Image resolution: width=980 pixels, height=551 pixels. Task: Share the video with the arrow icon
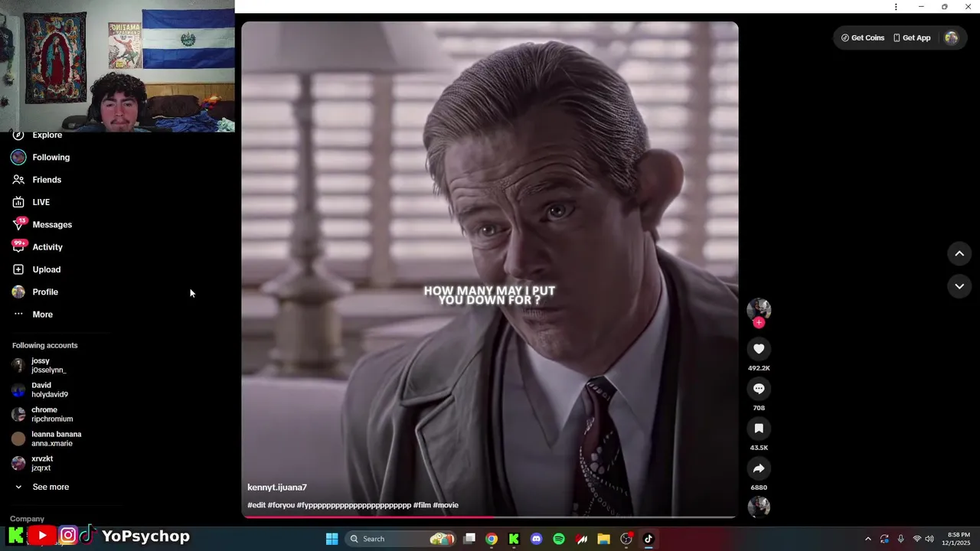point(759,468)
